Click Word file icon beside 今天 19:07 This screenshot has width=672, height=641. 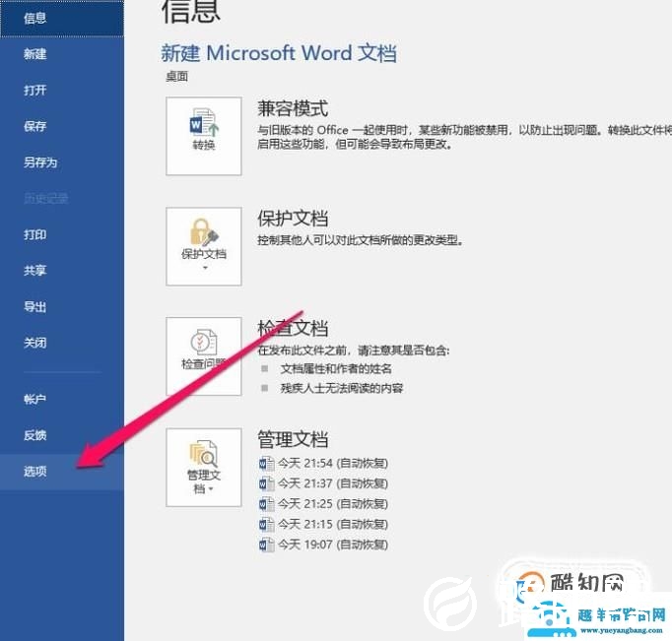[267, 545]
